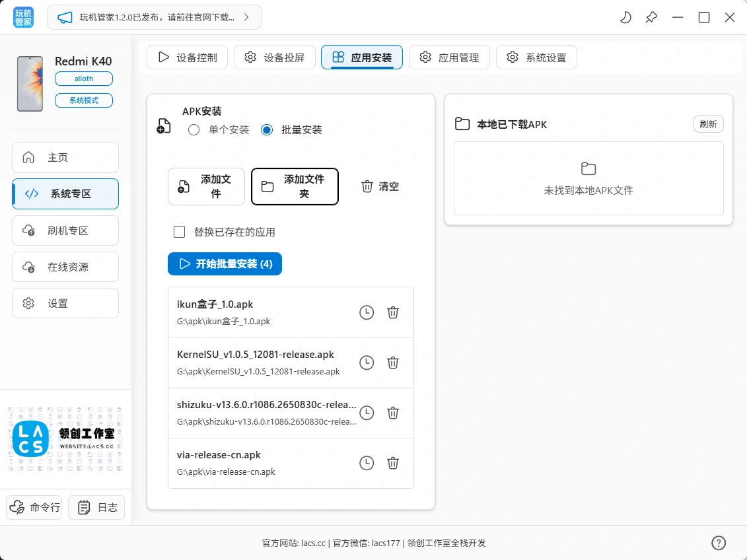Switch to the 设备投屏 tab
The width and height of the screenshot is (747, 560).
point(274,57)
